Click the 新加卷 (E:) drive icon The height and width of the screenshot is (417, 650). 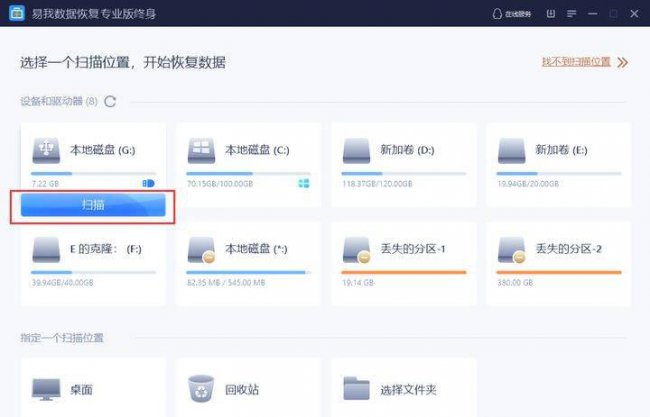pyautogui.click(x=512, y=151)
